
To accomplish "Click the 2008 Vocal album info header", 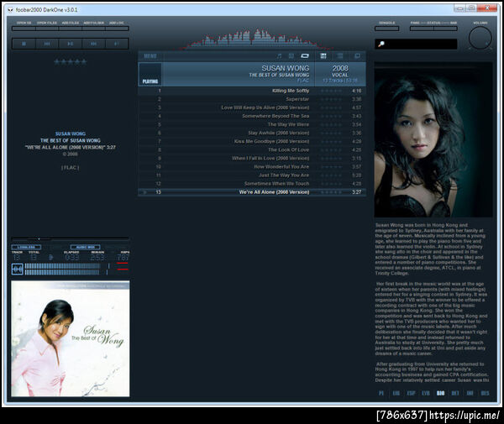I will click(x=340, y=74).
